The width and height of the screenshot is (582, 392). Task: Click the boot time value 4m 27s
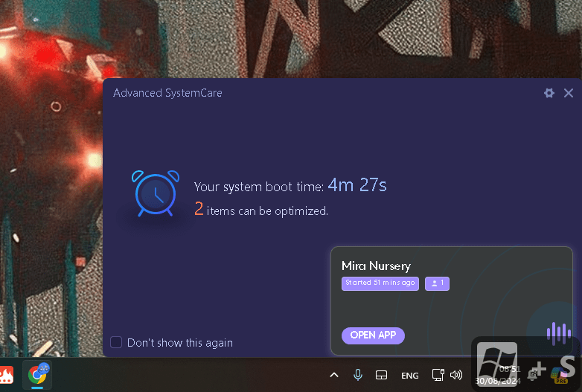pyautogui.click(x=357, y=184)
